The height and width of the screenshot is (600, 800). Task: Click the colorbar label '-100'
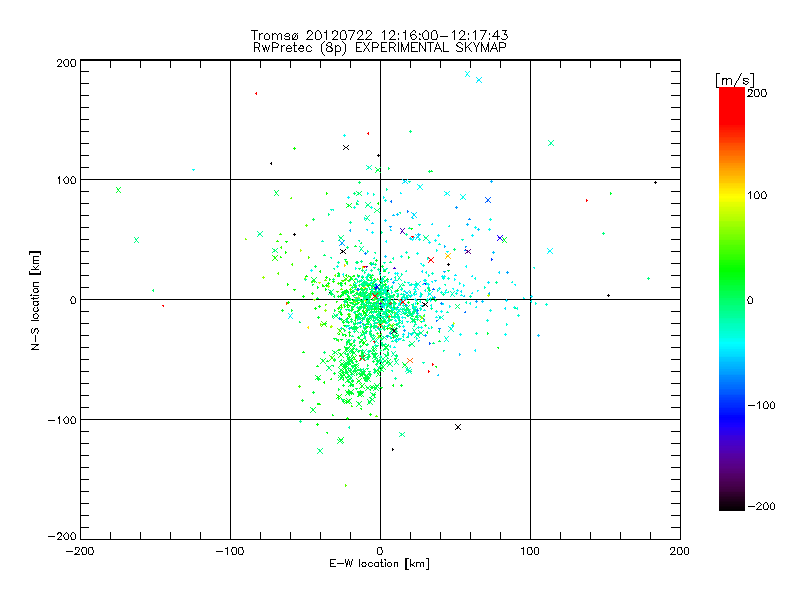(761, 406)
